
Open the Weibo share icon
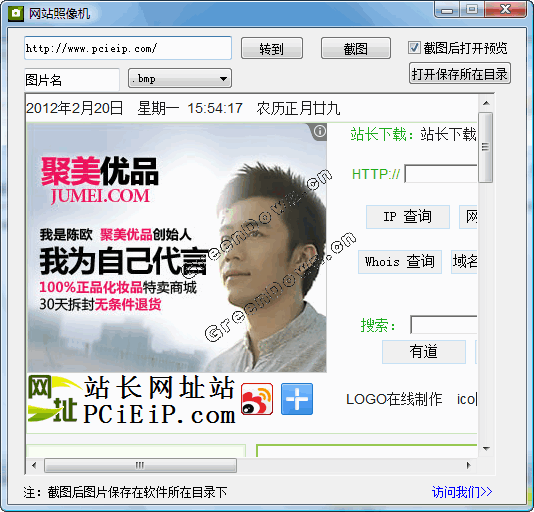257,399
